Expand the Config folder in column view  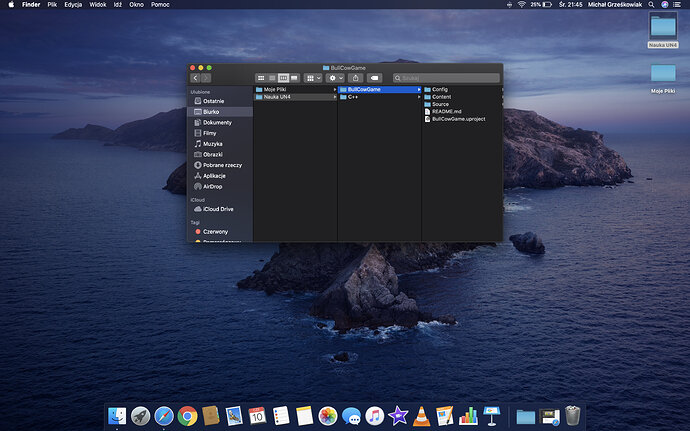(439, 89)
